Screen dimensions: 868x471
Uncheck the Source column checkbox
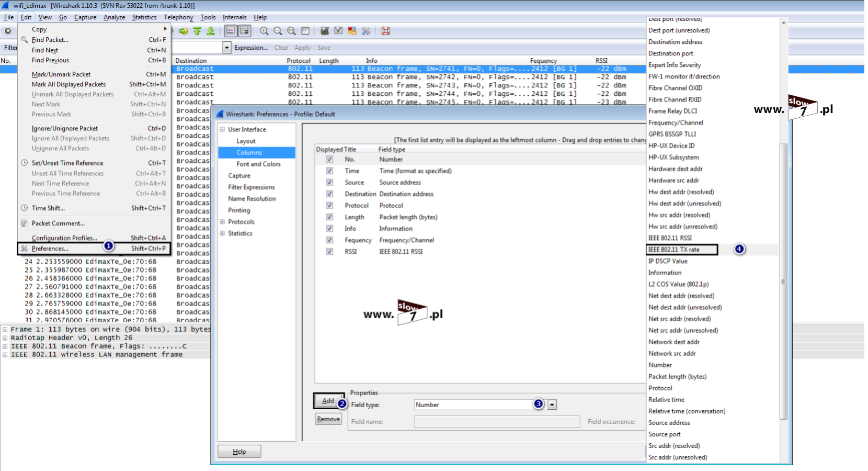329,182
